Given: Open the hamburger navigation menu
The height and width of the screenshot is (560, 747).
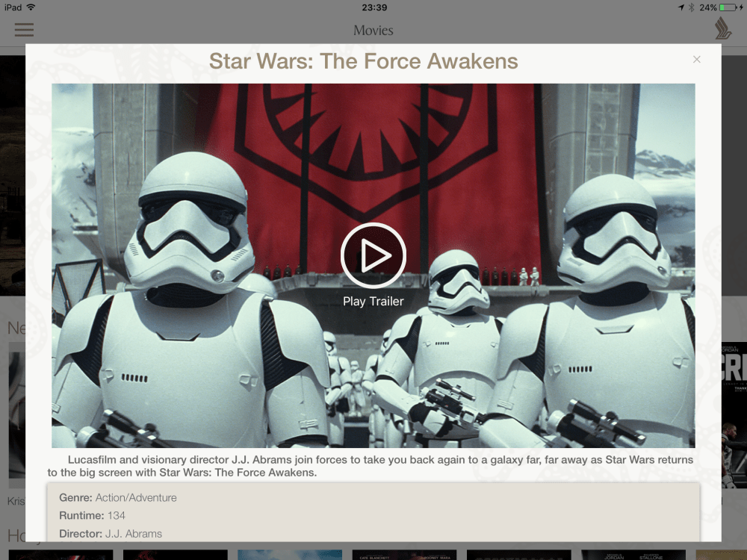Looking at the screenshot, I should 24,30.
